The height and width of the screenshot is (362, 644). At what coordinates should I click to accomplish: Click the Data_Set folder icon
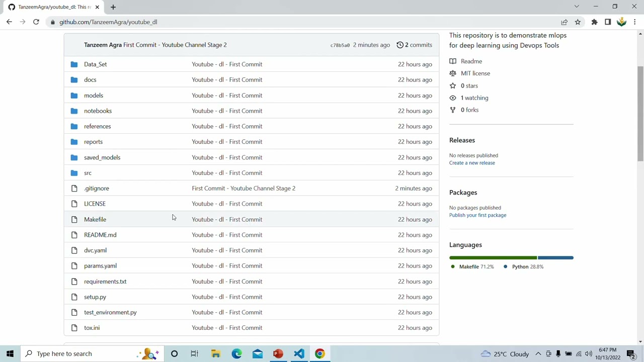(74, 64)
